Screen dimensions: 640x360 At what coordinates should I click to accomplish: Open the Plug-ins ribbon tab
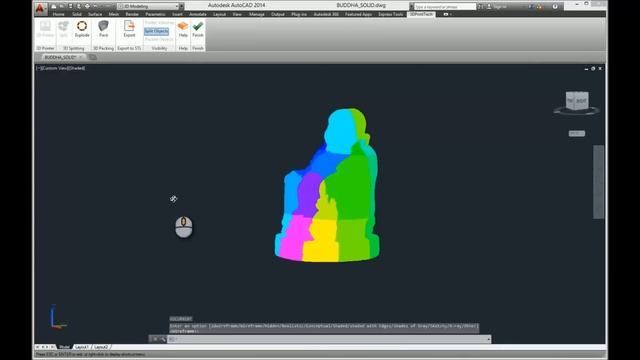[x=299, y=14]
